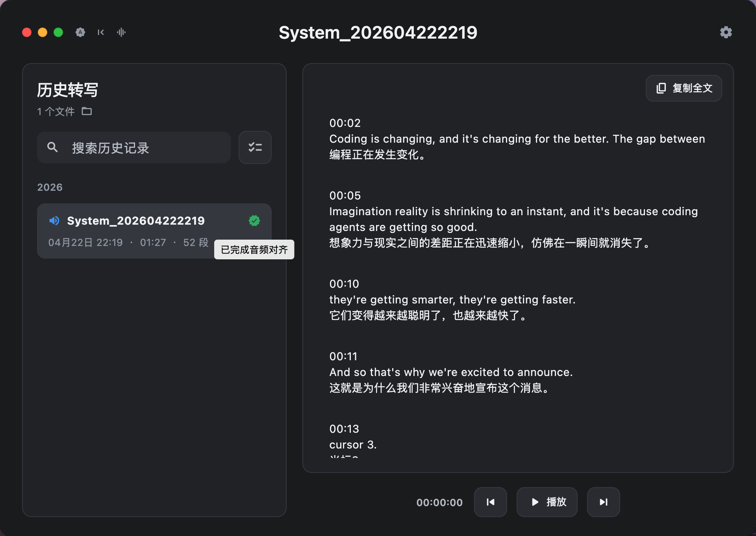Click the blue speaker icon on System_202604222219

[x=54, y=221]
